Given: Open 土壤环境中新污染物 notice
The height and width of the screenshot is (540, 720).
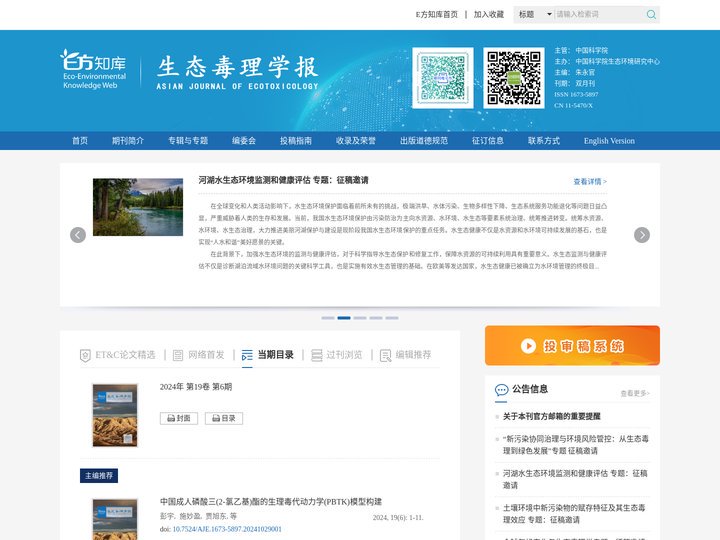Looking at the screenshot, I should 574,514.
